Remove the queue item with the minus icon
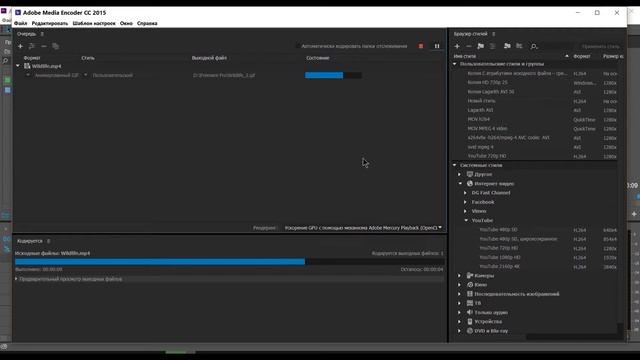This screenshot has height=360, width=640. point(44,46)
